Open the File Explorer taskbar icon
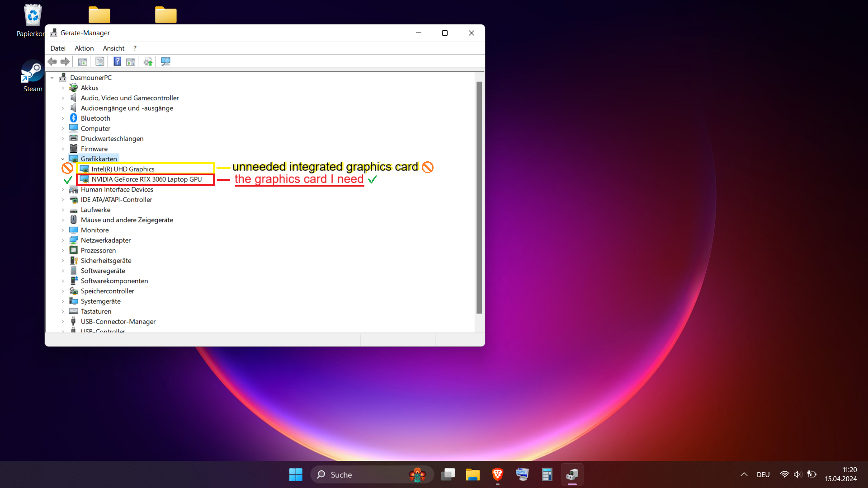Image resolution: width=868 pixels, height=488 pixels. pos(472,474)
